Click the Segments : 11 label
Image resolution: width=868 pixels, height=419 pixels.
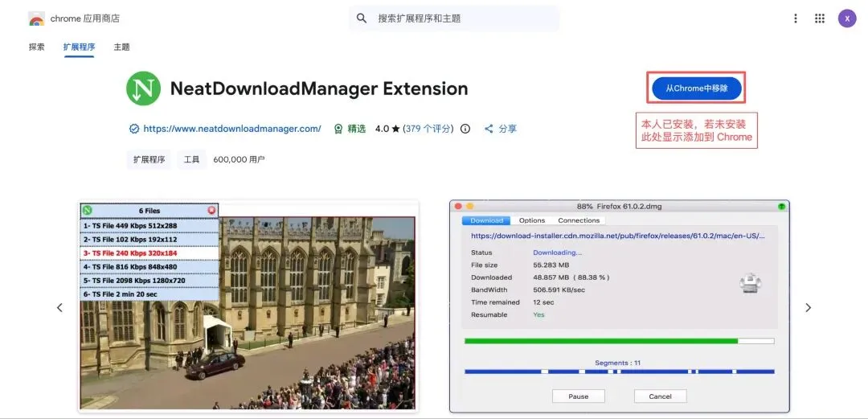coord(617,363)
